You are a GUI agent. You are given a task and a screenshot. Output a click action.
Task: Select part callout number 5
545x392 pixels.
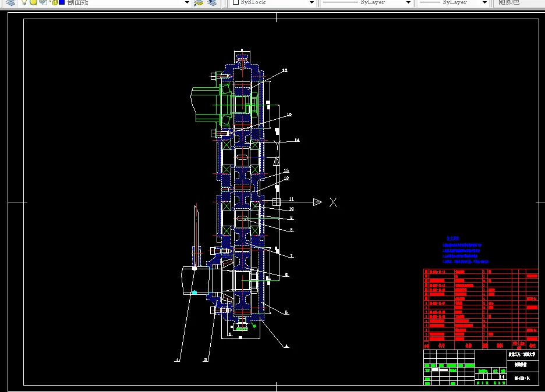(x=286, y=312)
